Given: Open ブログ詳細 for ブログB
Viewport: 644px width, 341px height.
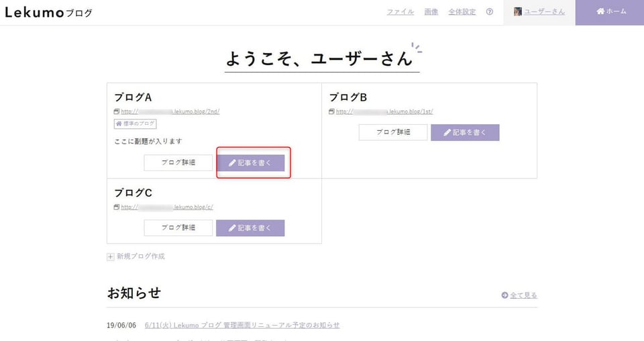Looking at the screenshot, I should 393,132.
